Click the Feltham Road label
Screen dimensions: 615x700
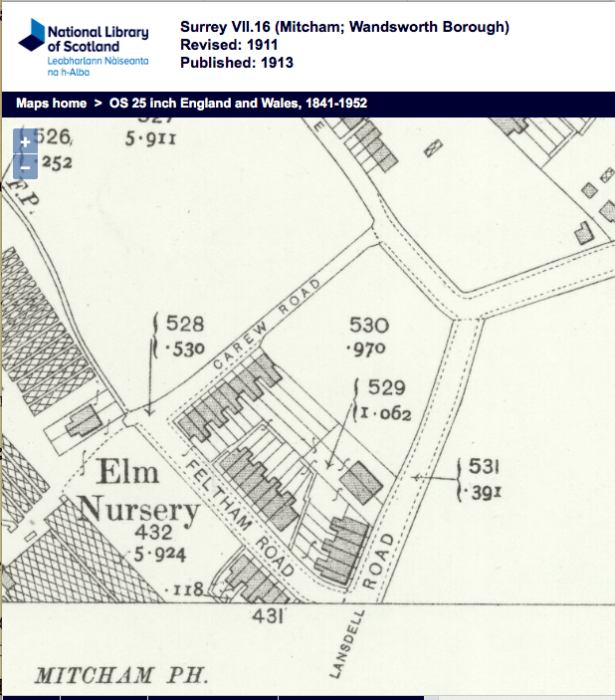pos(238,514)
